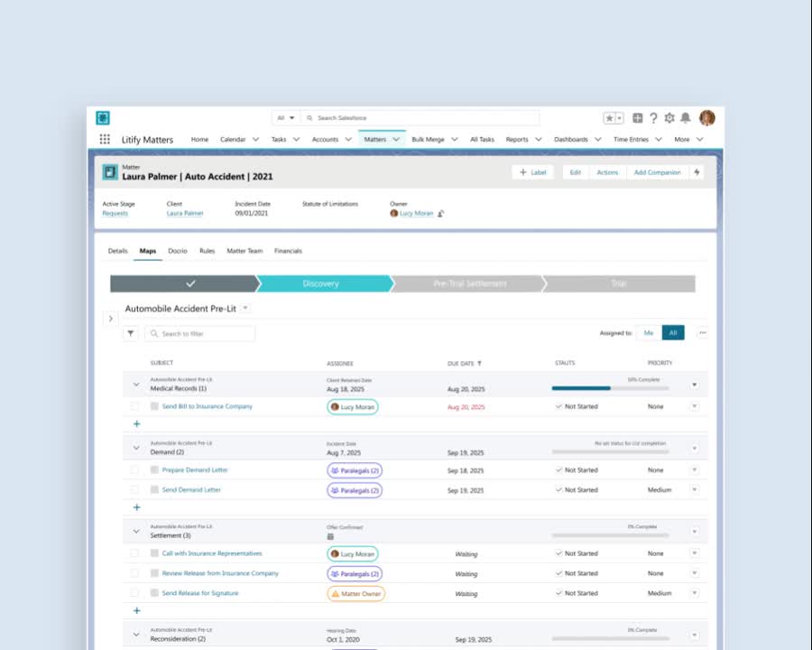Click the Settlement group progress bar
The image size is (812, 650).
[610, 535]
